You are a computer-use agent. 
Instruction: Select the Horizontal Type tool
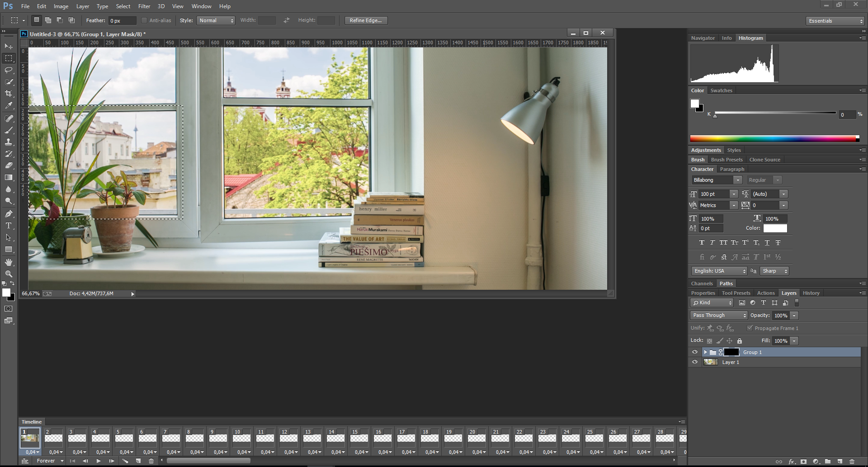[x=9, y=226]
